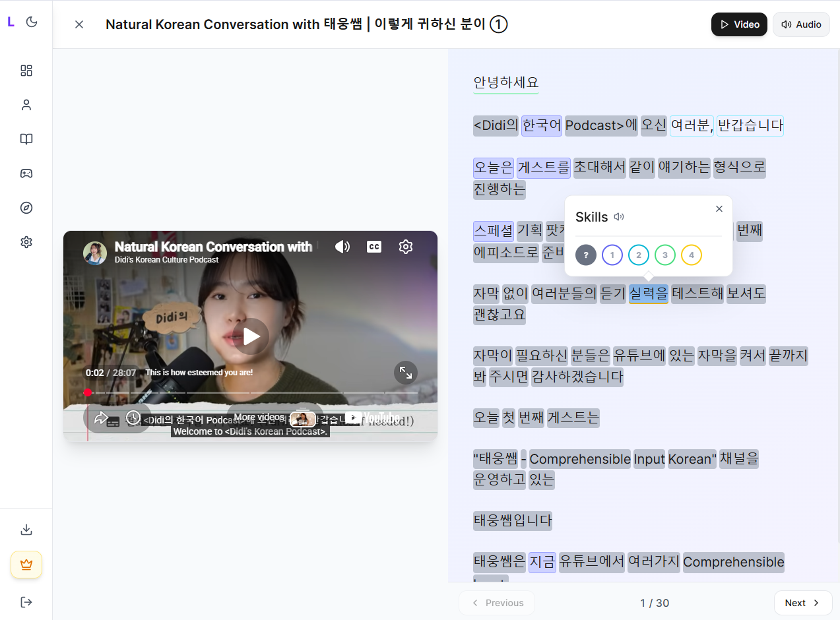
Task: Select the word 오늘은
Action: tap(494, 168)
